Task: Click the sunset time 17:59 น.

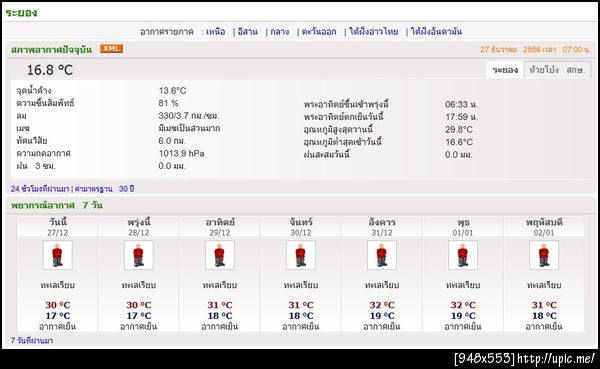Action: [461, 117]
